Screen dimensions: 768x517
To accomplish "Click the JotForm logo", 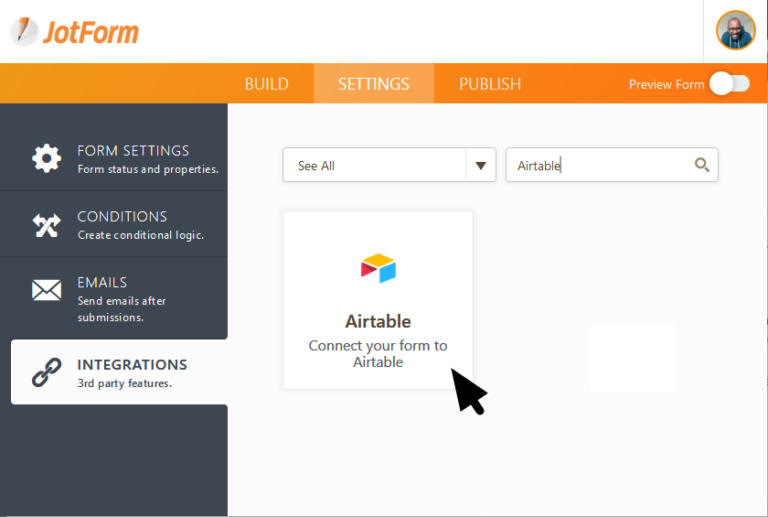I will [x=74, y=32].
